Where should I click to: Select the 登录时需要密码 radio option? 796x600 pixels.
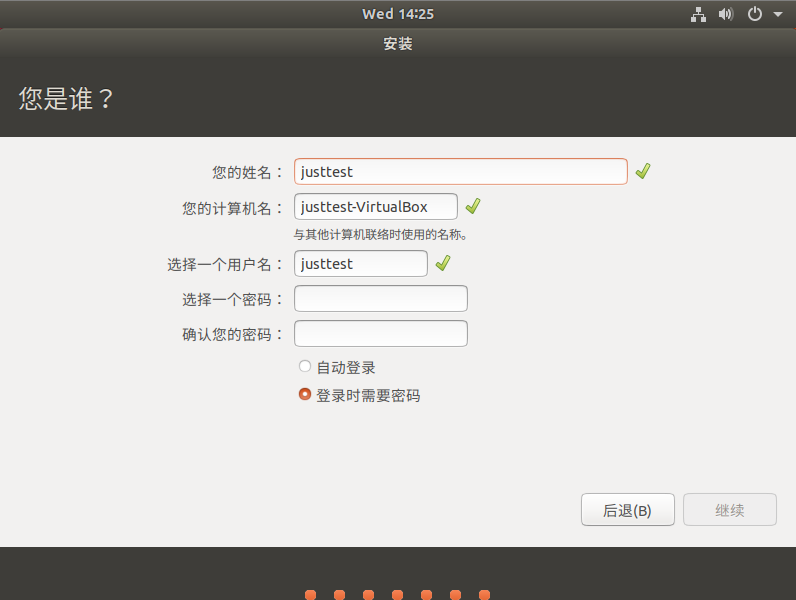(x=305, y=395)
